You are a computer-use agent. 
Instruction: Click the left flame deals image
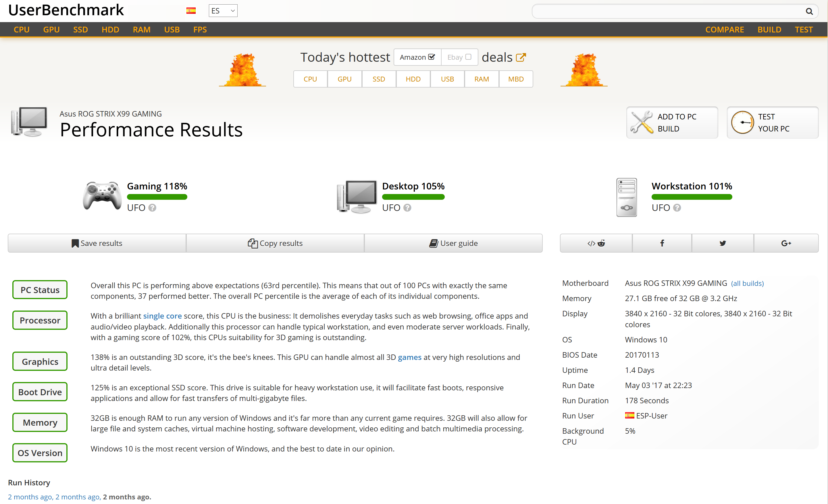(242, 70)
